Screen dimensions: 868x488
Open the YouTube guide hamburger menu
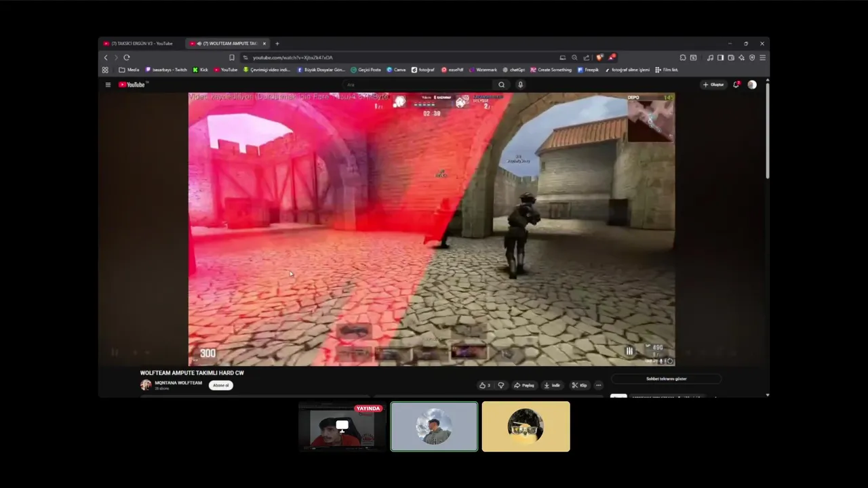(x=108, y=85)
